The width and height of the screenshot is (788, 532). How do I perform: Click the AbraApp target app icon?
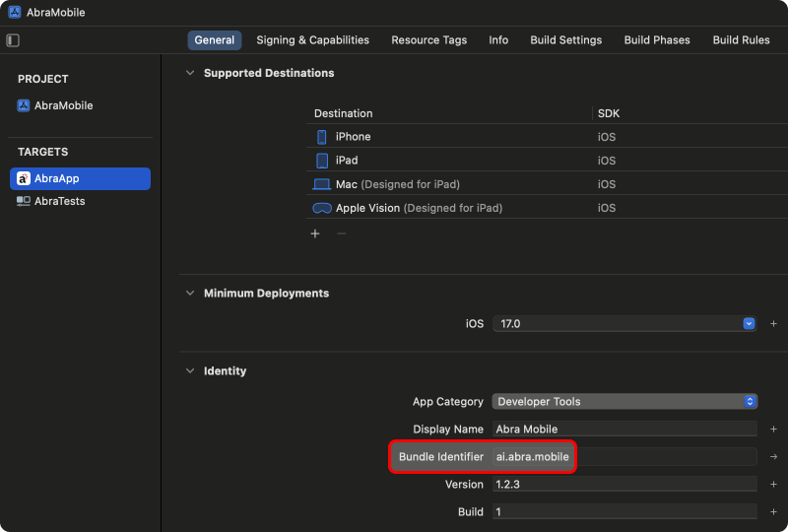tap(23, 178)
